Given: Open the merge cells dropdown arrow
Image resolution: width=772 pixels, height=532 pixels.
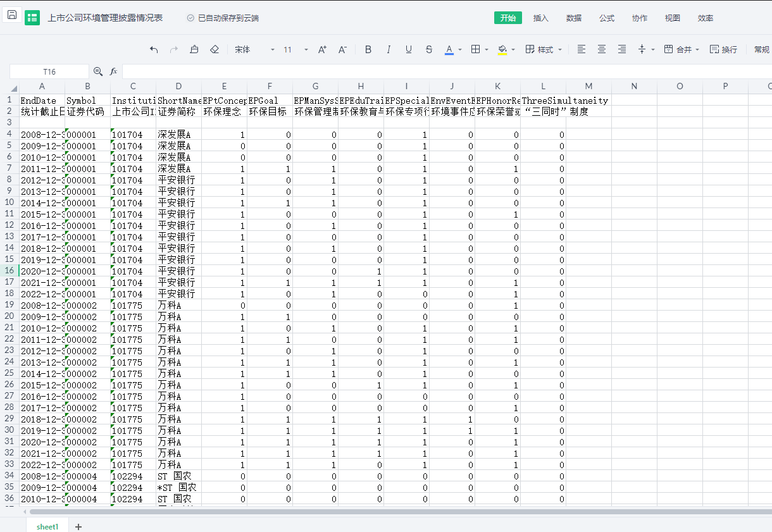Looking at the screenshot, I should pos(697,50).
